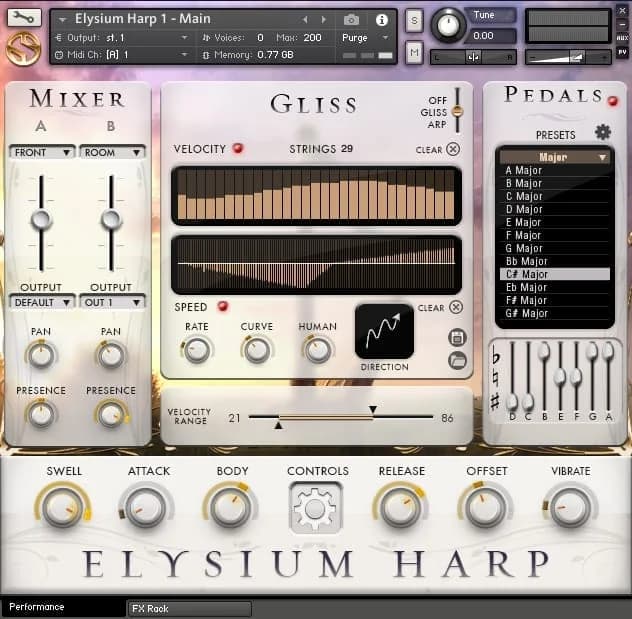632x619 pixels.
Task: Select the D Major preset
Action: 555,210
